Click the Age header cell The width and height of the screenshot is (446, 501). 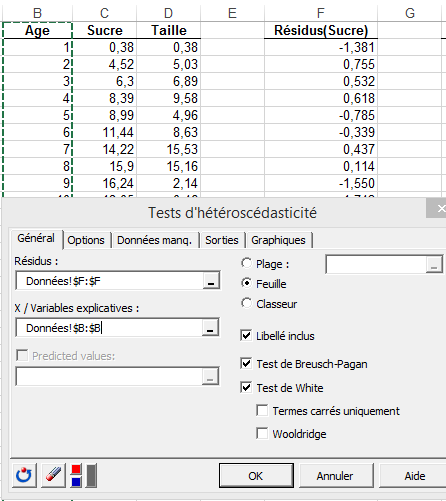38,30
